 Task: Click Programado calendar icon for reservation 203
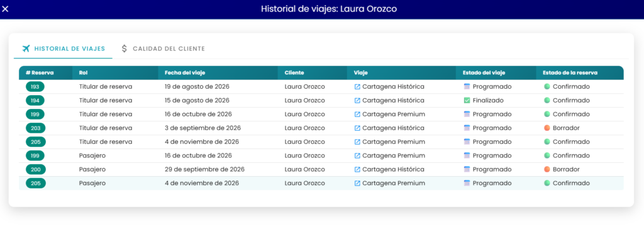467,128
